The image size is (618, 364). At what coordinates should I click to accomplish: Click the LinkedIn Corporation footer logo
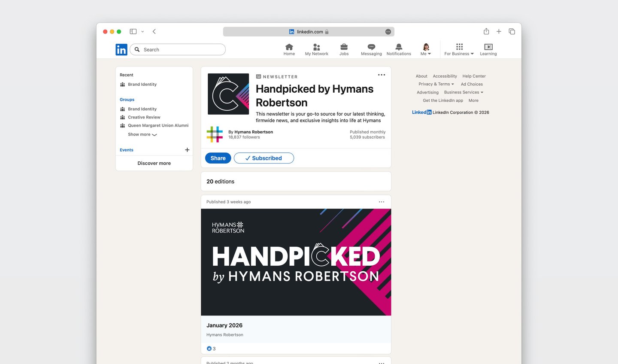click(x=422, y=112)
